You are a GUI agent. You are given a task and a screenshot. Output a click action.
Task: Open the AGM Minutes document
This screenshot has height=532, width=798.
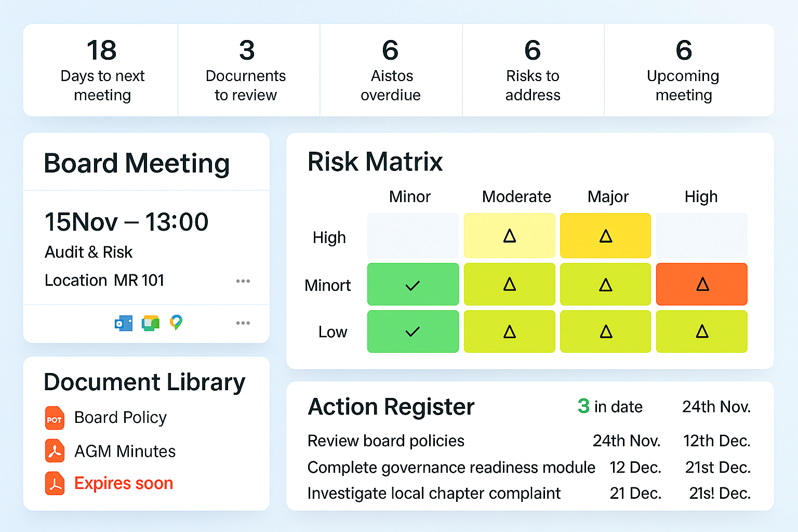[125, 451]
